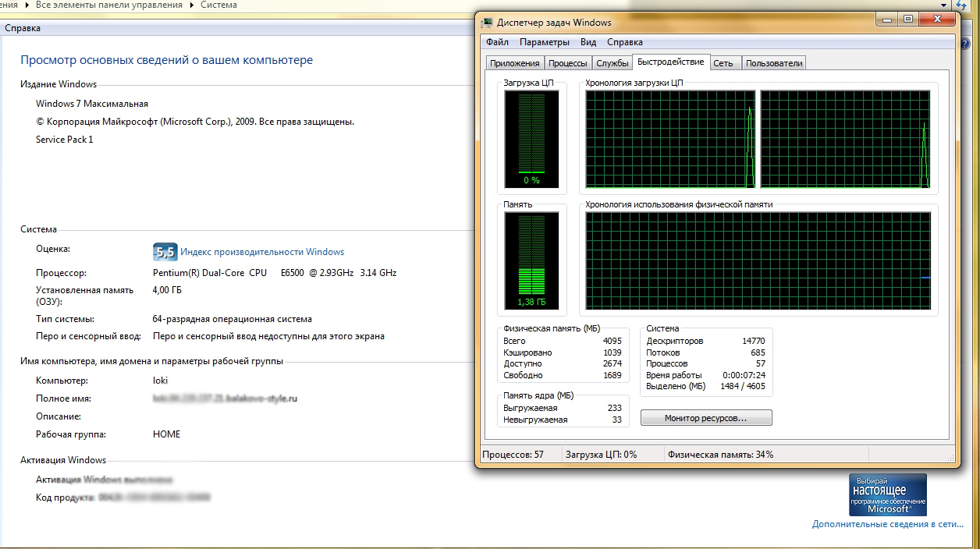The image size is (980, 549).
Task: Click the 4,00 ГБ installed memory value
Action: pos(168,290)
